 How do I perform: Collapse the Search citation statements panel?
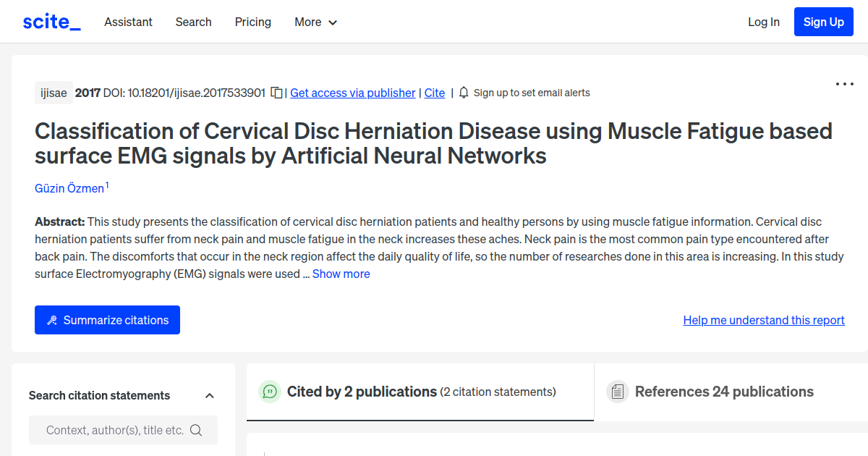(x=209, y=395)
